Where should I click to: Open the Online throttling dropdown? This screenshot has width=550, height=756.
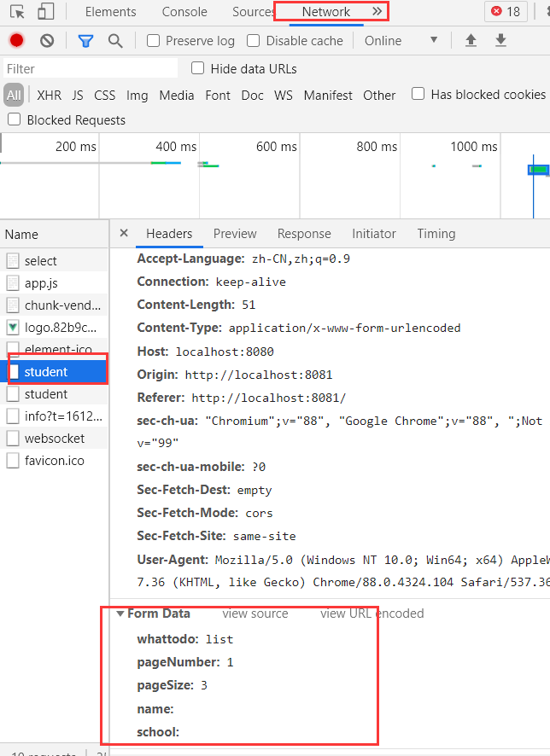tap(401, 40)
